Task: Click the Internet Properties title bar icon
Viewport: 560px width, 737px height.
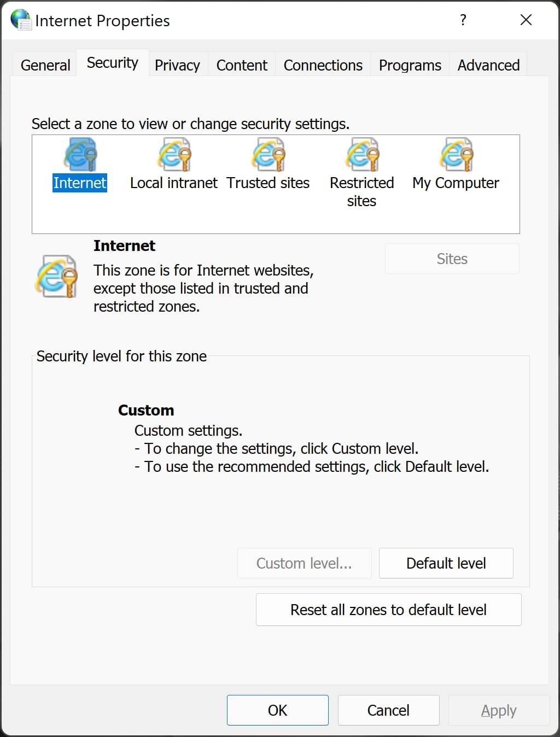Action: click(x=21, y=20)
